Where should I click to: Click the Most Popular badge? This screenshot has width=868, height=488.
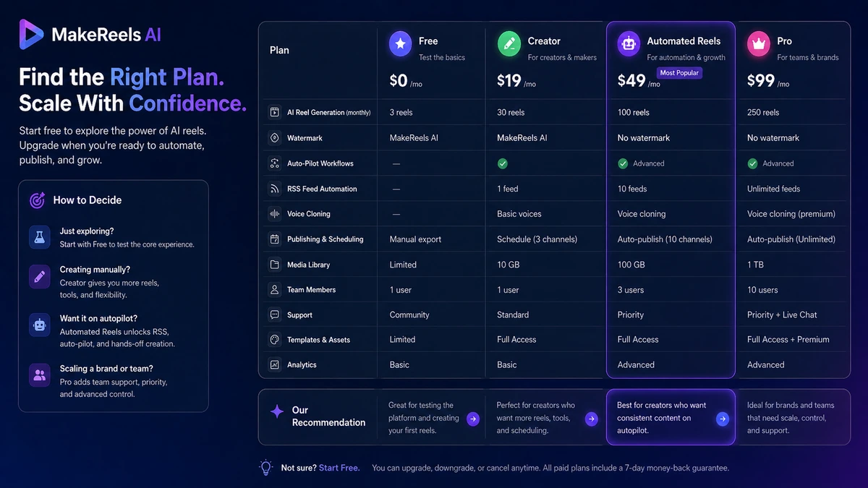[679, 73]
